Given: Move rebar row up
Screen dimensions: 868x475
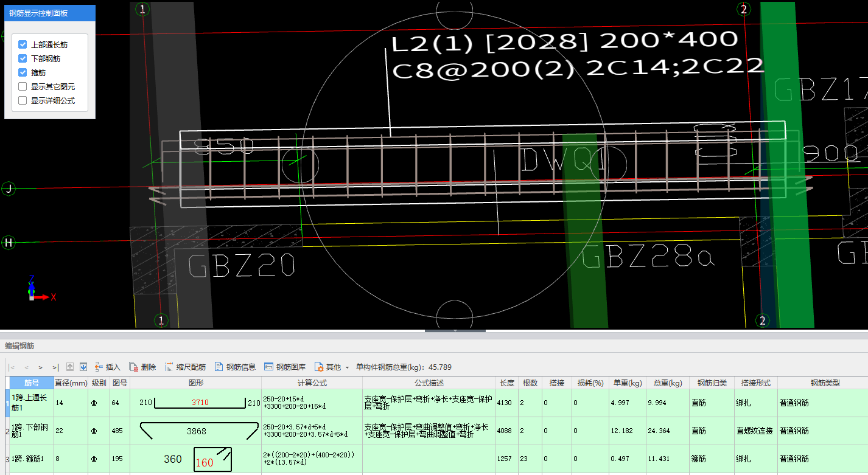Looking at the screenshot, I should (x=70, y=367).
